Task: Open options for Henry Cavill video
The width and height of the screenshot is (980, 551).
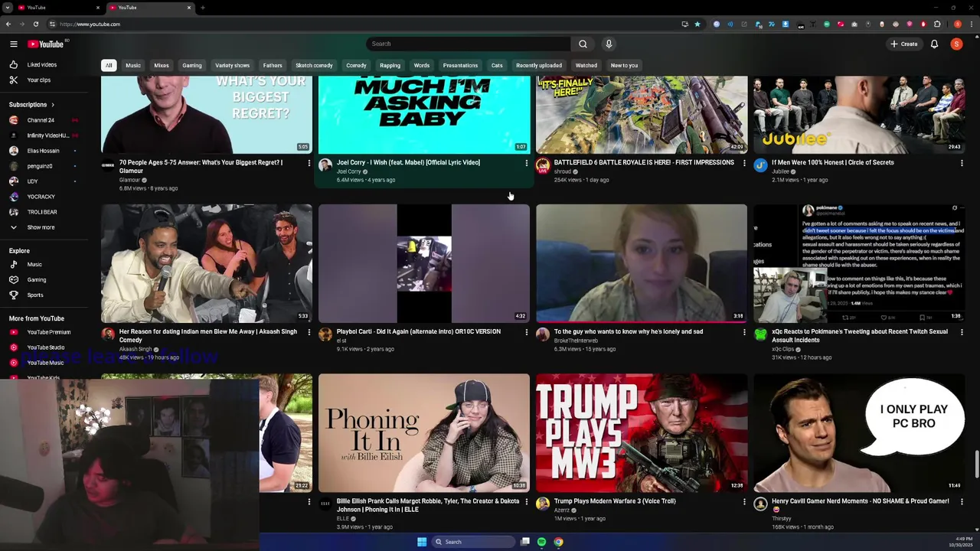Action: 962,502
